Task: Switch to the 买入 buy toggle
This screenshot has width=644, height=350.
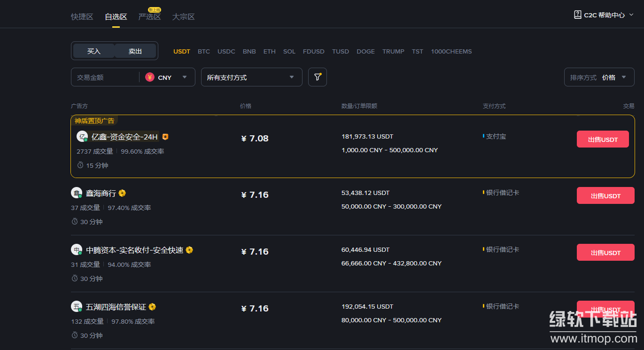Action: (x=94, y=51)
